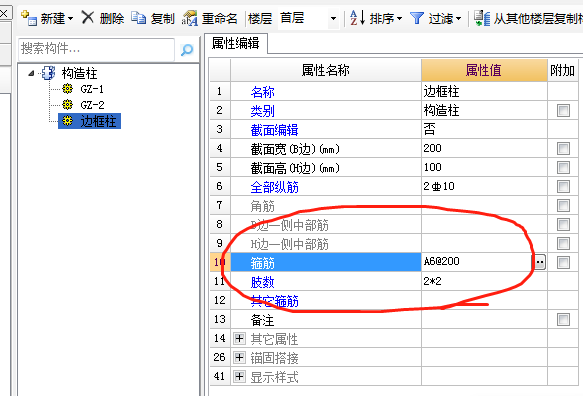
Task: Click the 搜索构件 search field
Action: point(96,49)
